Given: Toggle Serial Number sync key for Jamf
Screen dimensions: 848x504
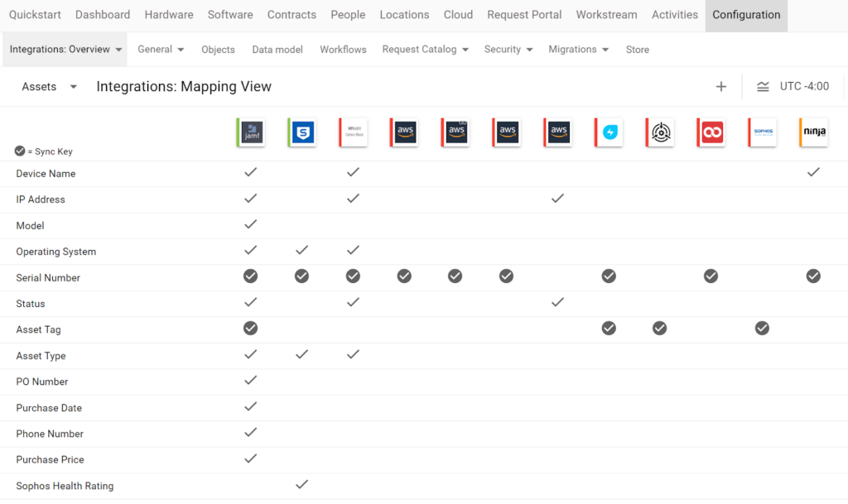Looking at the screenshot, I should pyautogui.click(x=250, y=276).
